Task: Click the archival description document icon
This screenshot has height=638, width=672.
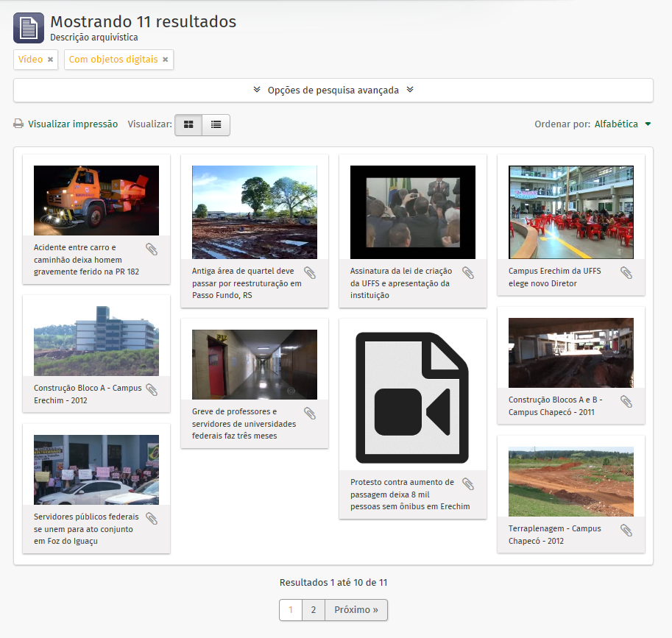Action: (29, 28)
